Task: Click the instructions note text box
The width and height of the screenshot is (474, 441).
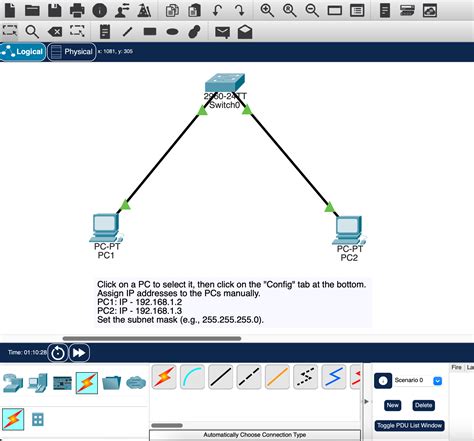Action: (232, 302)
